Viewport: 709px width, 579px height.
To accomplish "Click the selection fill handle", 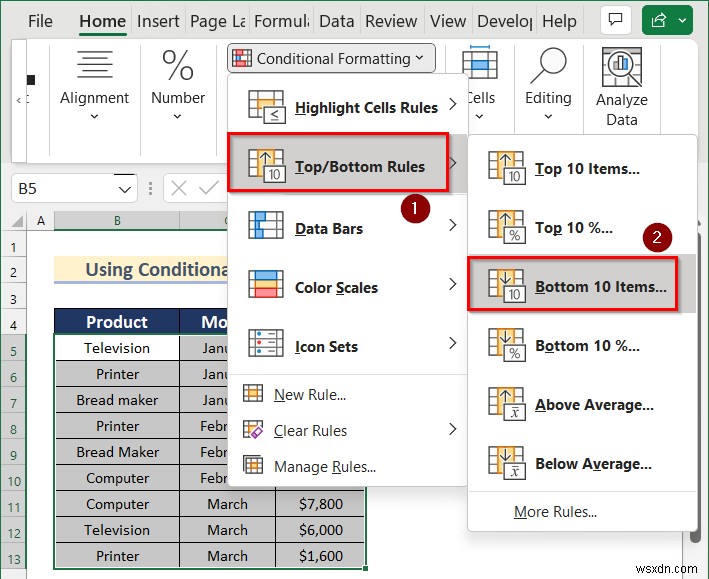I will (365, 568).
